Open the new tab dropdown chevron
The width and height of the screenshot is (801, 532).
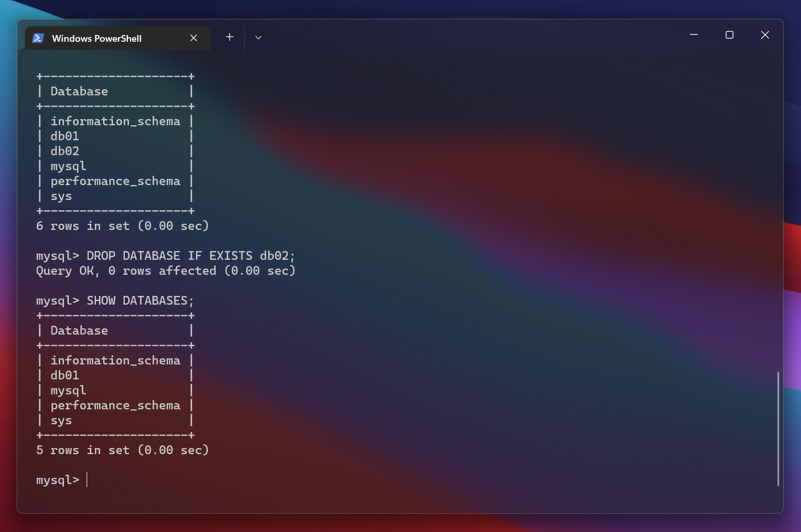click(258, 38)
